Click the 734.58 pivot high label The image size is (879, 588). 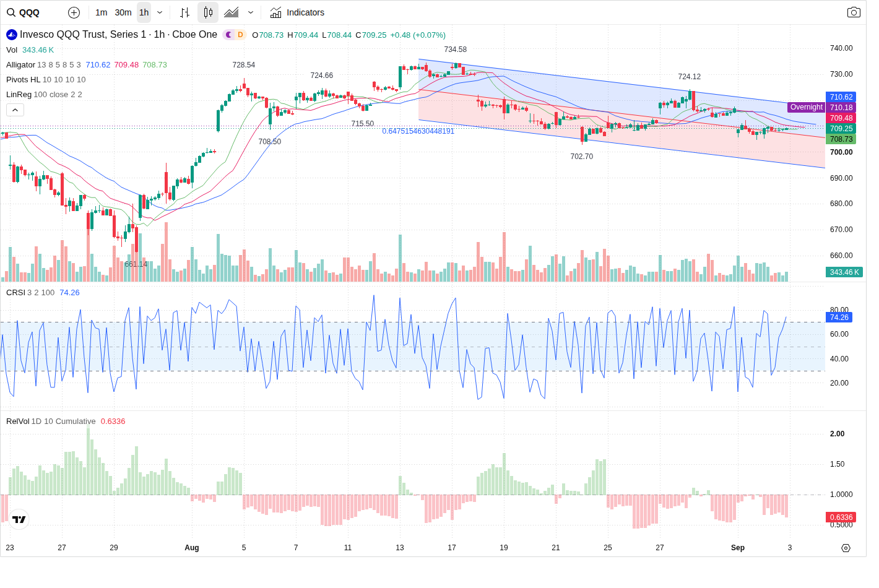pos(456,50)
